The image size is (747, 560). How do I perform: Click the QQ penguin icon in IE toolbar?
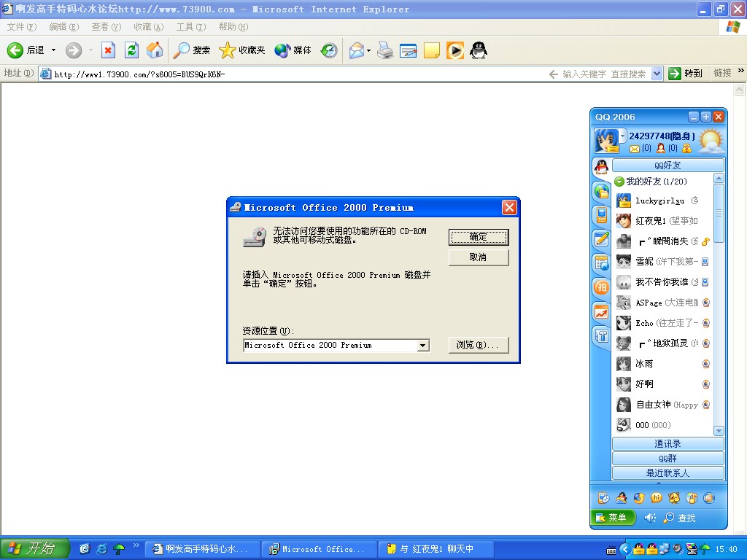[479, 50]
